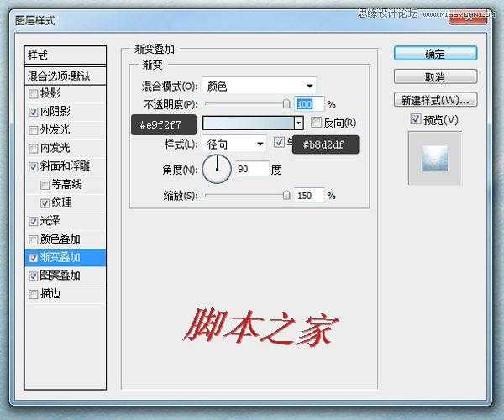This screenshot has width=504, height=420.
Task: Click the angle value field 90
Action: (252, 169)
